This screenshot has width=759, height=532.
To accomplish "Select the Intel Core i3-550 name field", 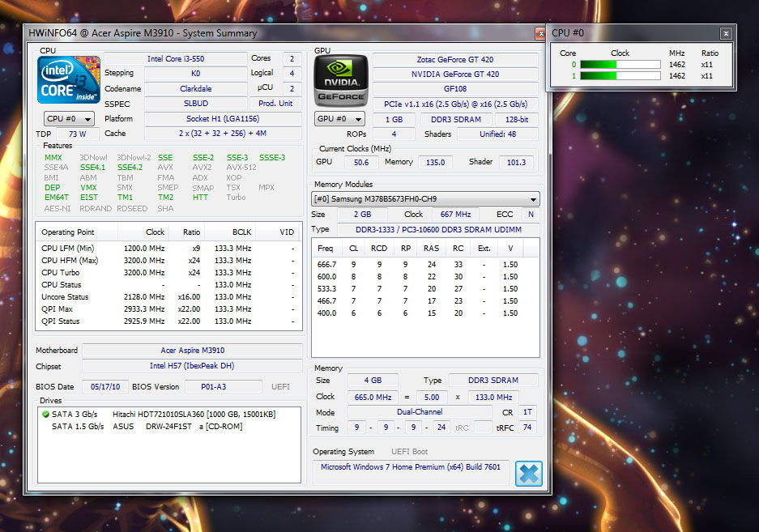I will pos(176,58).
